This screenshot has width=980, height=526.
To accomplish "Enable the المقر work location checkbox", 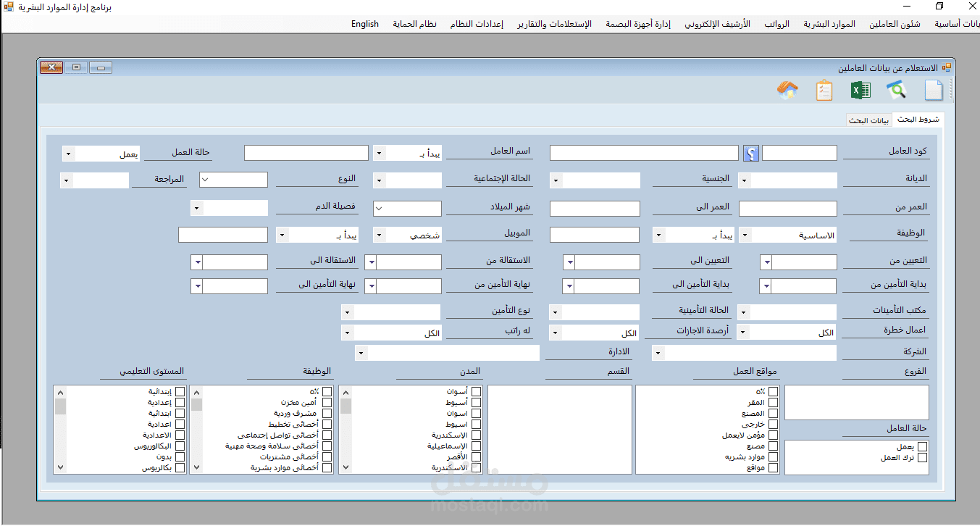I will click(x=773, y=403).
